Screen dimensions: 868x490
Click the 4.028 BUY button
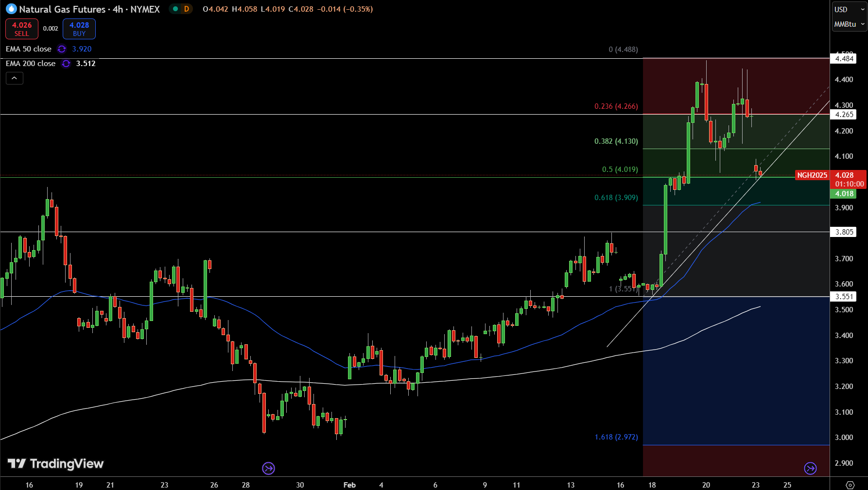pos(79,29)
